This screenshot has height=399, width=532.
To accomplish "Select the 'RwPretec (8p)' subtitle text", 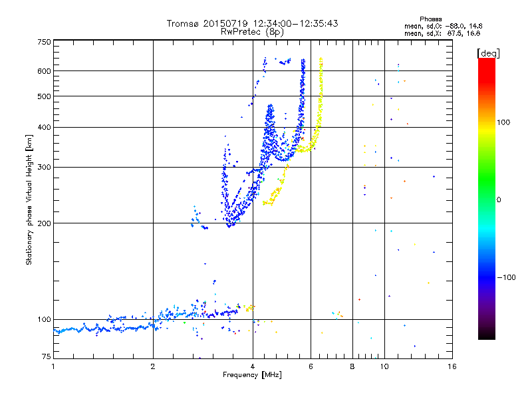I will pyautogui.click(x=252, y=32).
